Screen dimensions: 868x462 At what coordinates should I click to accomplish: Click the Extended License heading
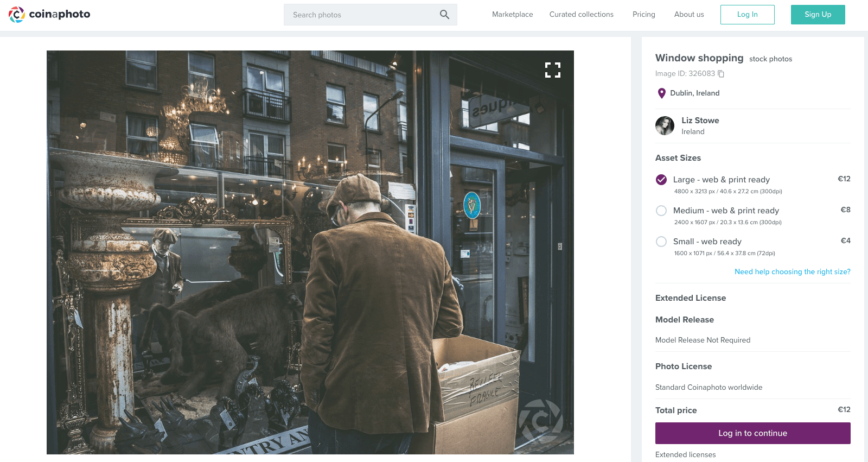pyautogui.click(x=690, y=298)
